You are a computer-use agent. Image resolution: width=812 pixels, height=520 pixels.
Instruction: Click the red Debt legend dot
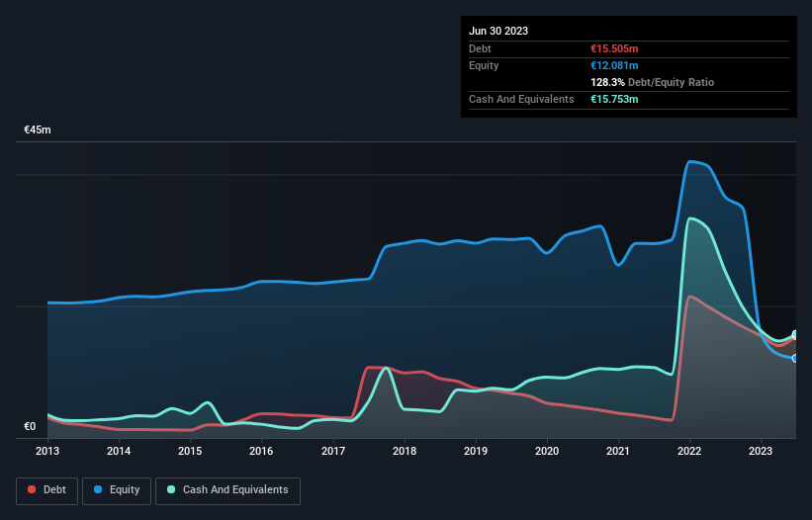click(x=32, y=489)
